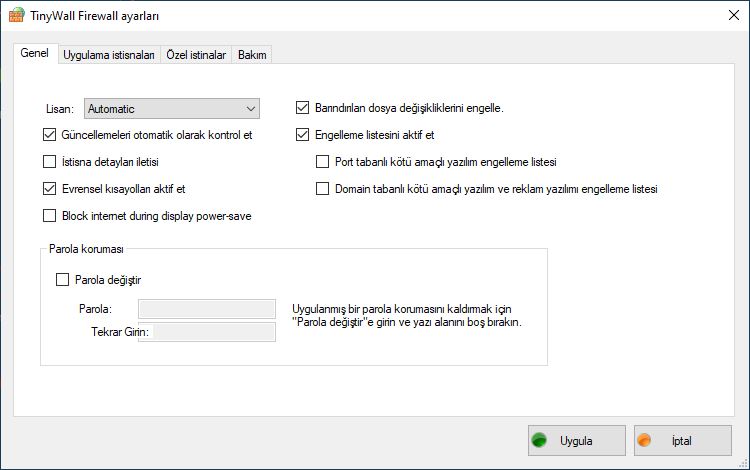Open the Uygulama istisnaları tab
The image size is (750, 470).
coord(109,55)
